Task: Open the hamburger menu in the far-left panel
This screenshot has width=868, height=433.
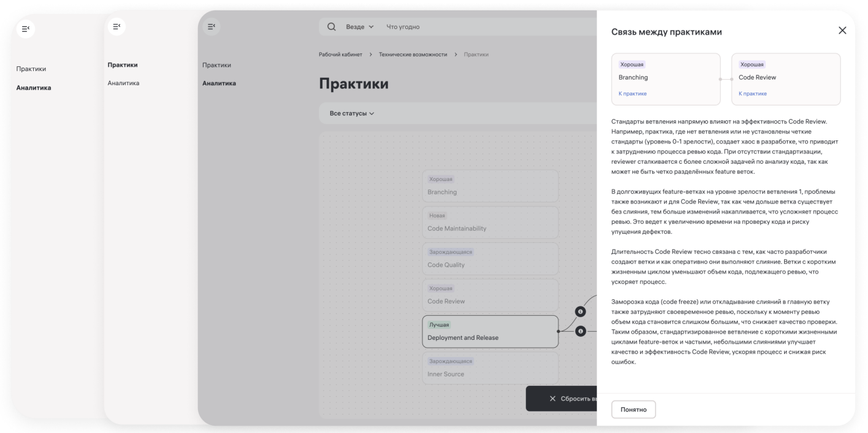Action: (x=25, y=27)
